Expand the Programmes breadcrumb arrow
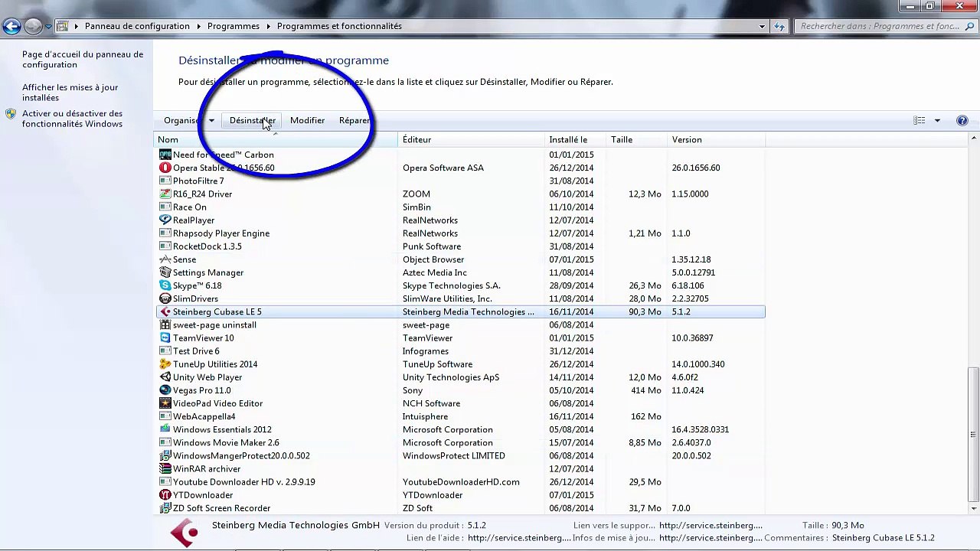980x551 pixels. point(269,26)
